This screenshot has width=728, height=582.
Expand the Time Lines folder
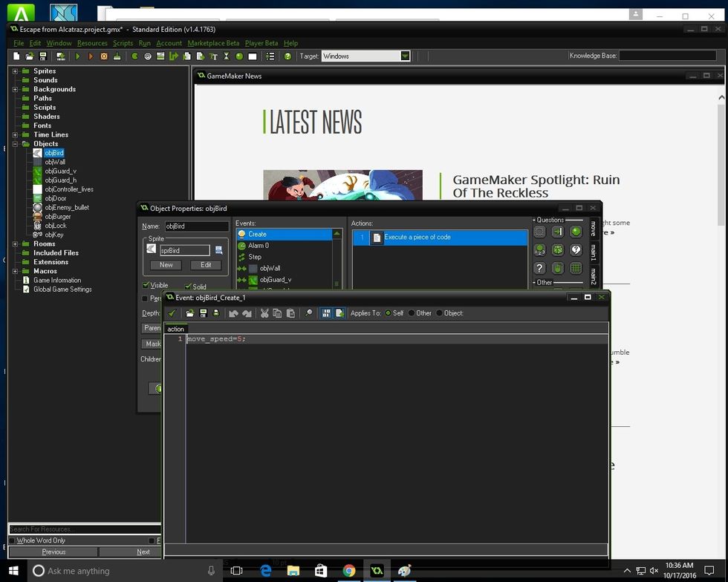coord(15,134)
